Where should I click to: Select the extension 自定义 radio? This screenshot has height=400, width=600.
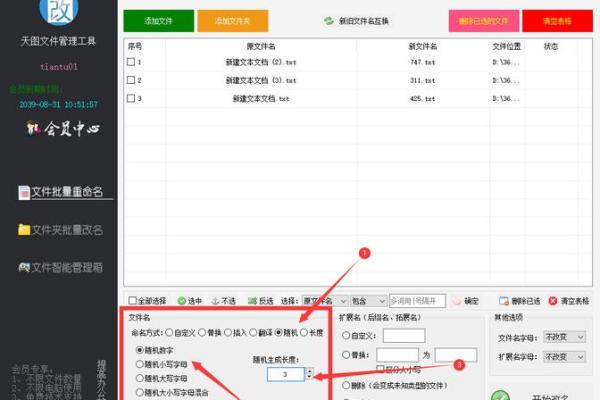pos(346,335)
